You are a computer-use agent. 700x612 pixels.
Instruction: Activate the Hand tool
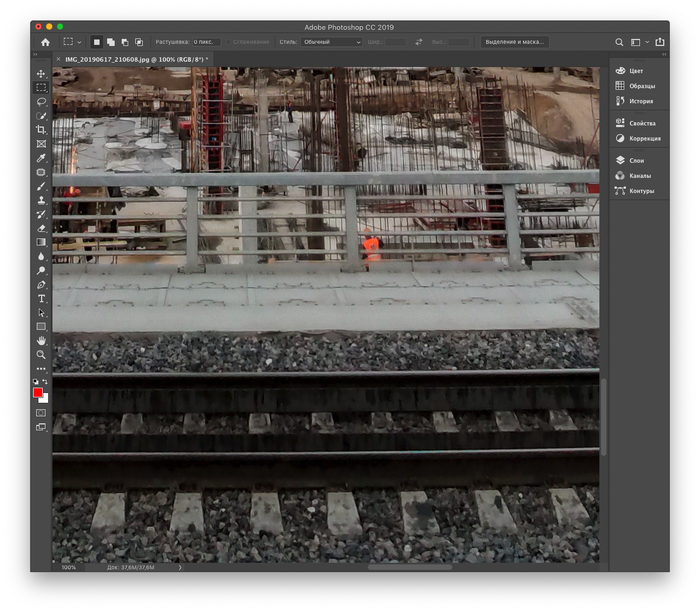[x=41, y=341]
